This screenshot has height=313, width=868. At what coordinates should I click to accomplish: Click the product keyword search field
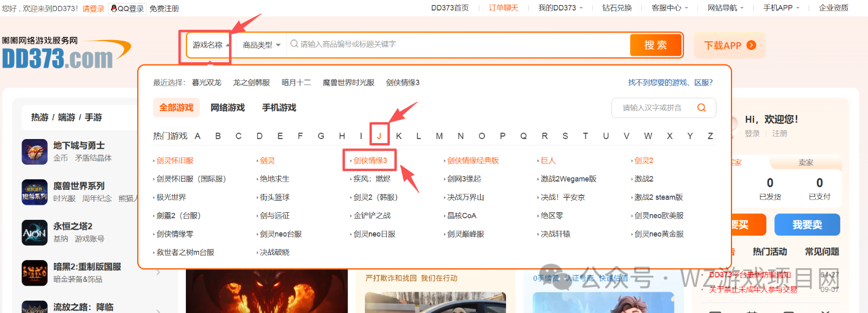[459, 45]
